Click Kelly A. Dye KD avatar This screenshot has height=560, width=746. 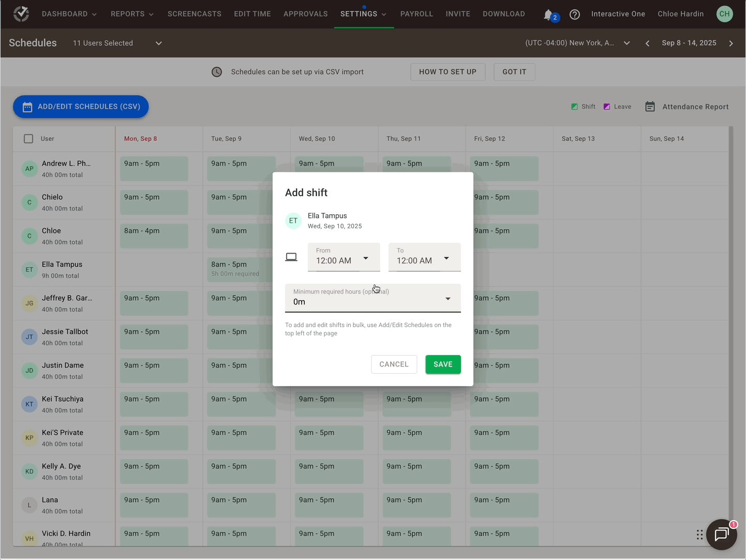point(29,471)
